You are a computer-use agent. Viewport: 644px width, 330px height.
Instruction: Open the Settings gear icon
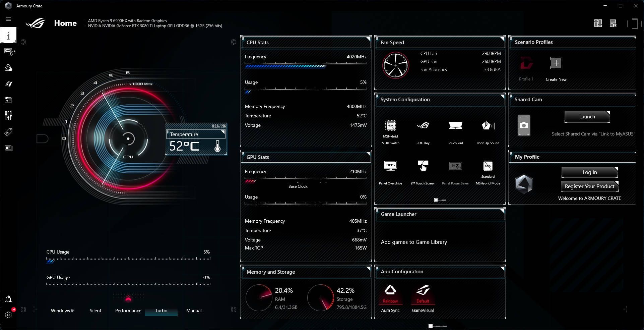point(8,315)
